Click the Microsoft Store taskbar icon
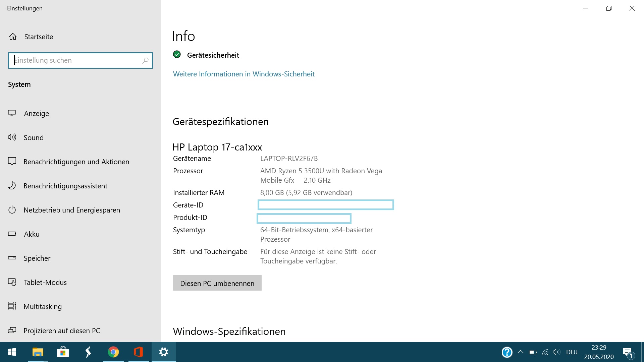The image size is (644, 362). pos(63,352)
